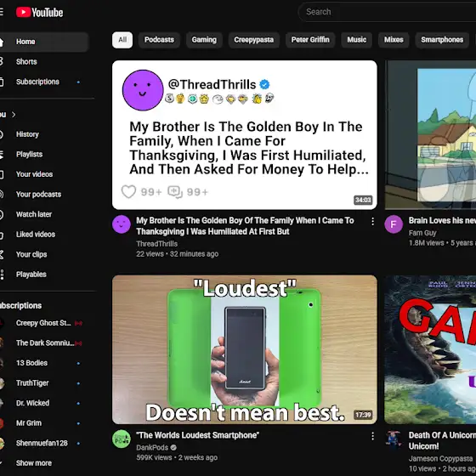
Task: Click the Home sidebar icon
Action: pos(1,42)
